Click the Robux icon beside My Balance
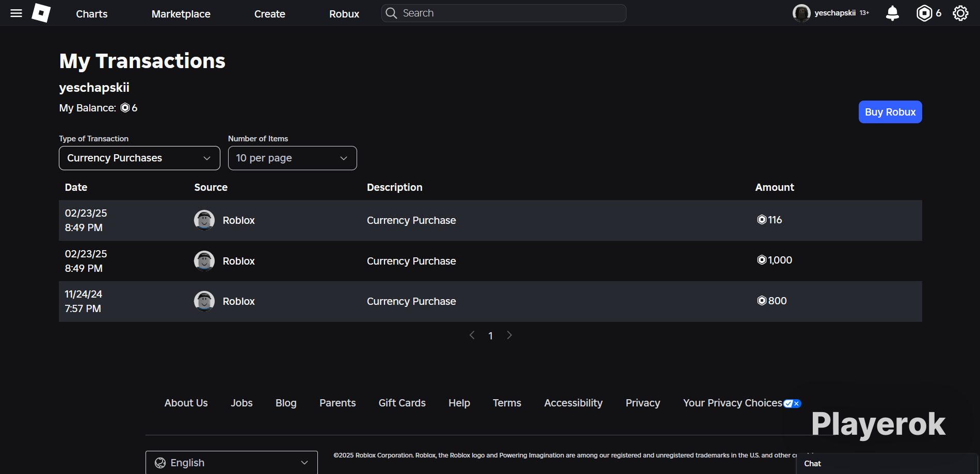 [125, 108]
